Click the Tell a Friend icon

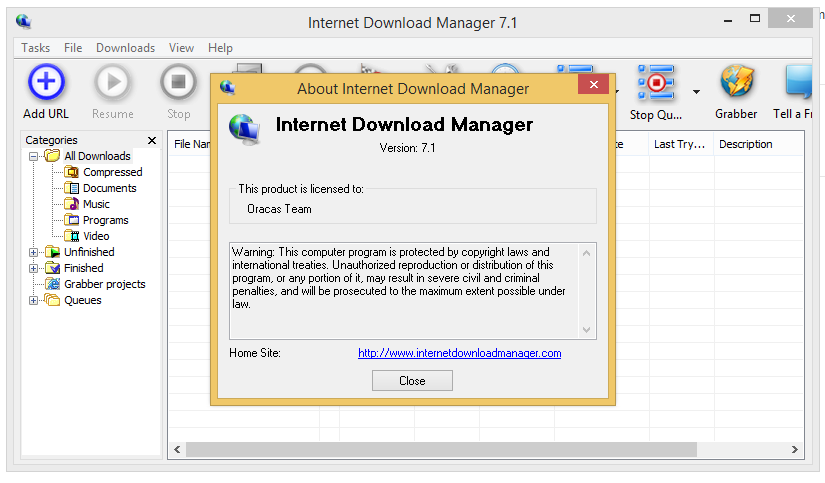click(x=799, y=82)
